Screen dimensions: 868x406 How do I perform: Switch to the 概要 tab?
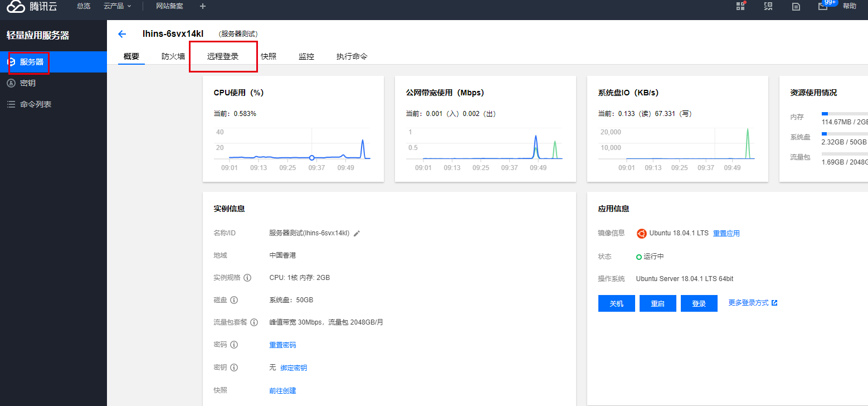coord(131,56)
